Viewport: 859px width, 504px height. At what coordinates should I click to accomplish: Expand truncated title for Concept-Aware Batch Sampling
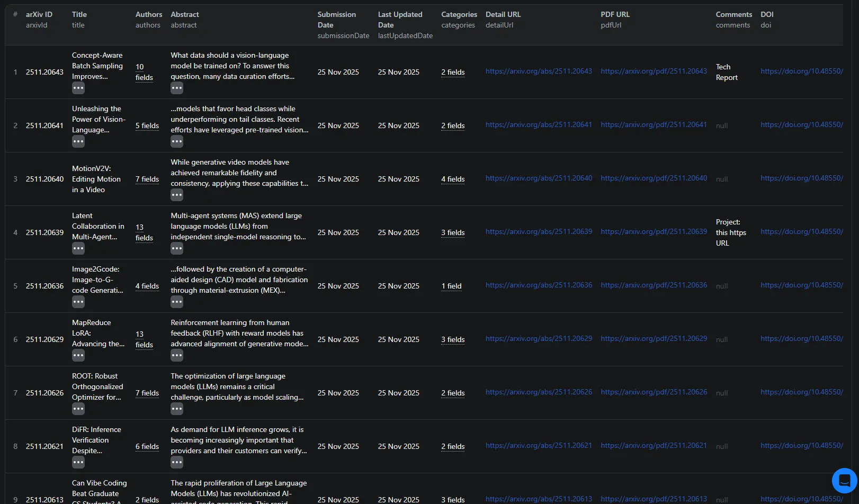click(78, 88)
